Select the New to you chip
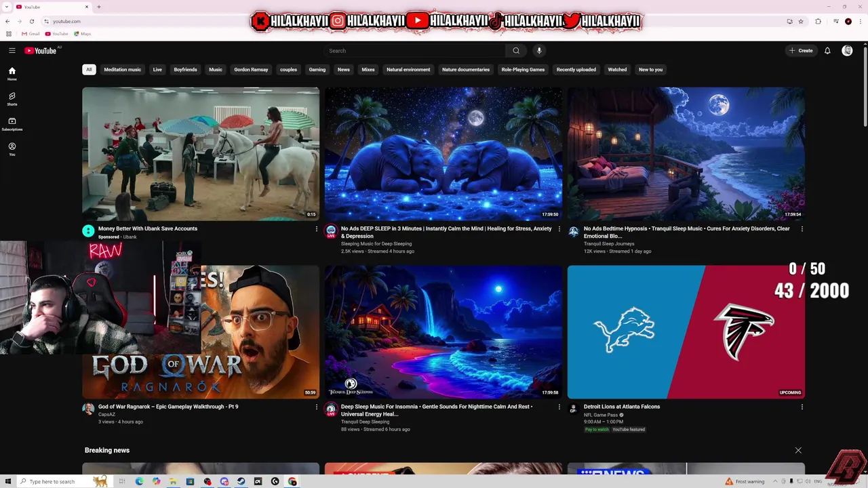 pos(650,69)
